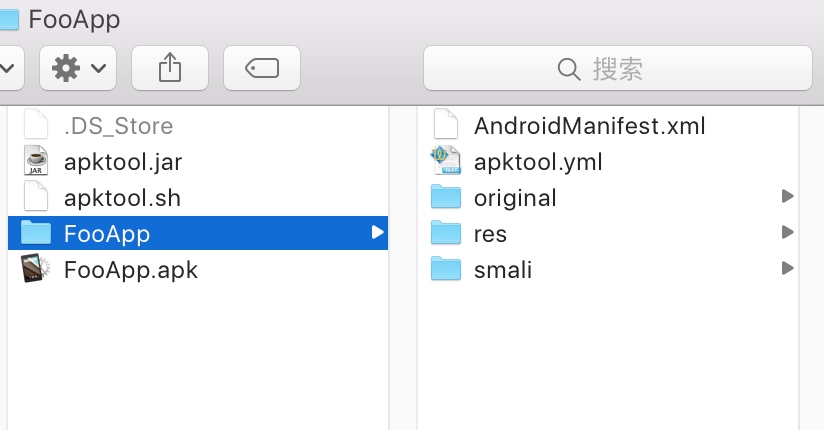Expand the original folder arrow
This screenshot has width=824, height=430.
tap(787, 196)
